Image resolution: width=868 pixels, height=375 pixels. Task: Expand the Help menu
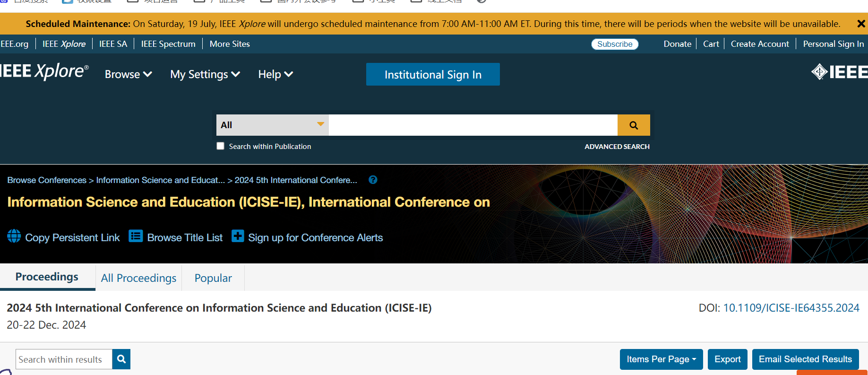[x=275, y=74]
